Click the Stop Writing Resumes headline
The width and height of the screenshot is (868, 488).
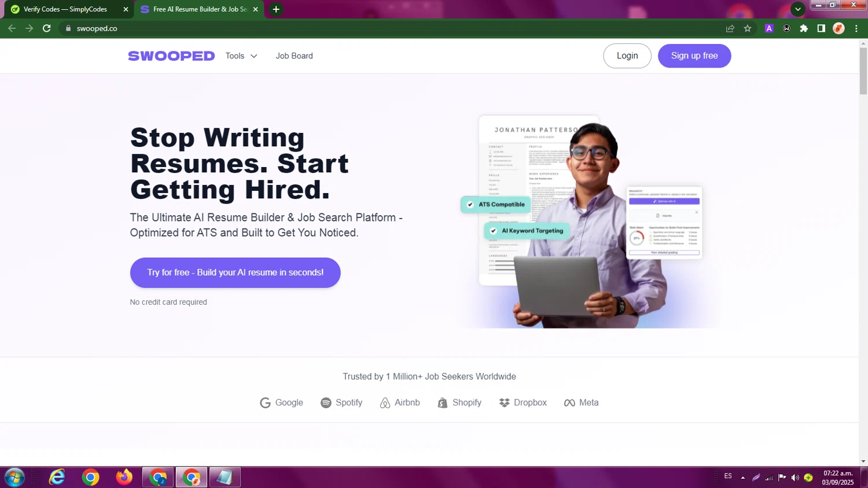click(x=240, y=164)
